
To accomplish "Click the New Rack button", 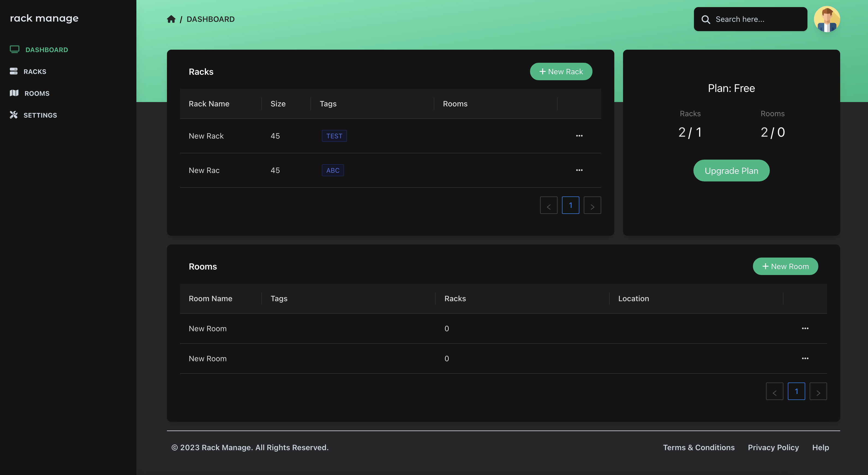I will click(x=561, y=71).
